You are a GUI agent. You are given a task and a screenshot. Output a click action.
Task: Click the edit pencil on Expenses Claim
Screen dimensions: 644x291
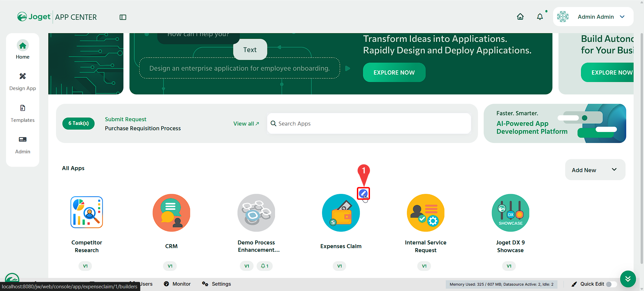[x=363, y=193]
